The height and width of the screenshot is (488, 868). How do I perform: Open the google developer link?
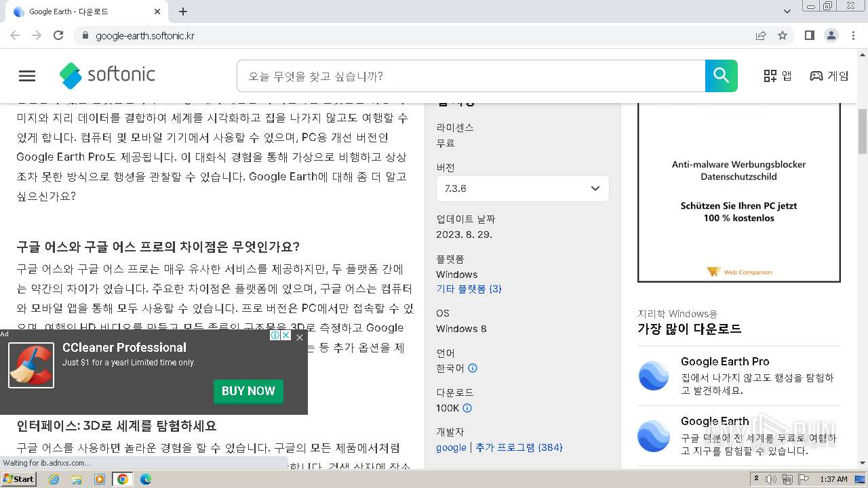coord(451,447)
